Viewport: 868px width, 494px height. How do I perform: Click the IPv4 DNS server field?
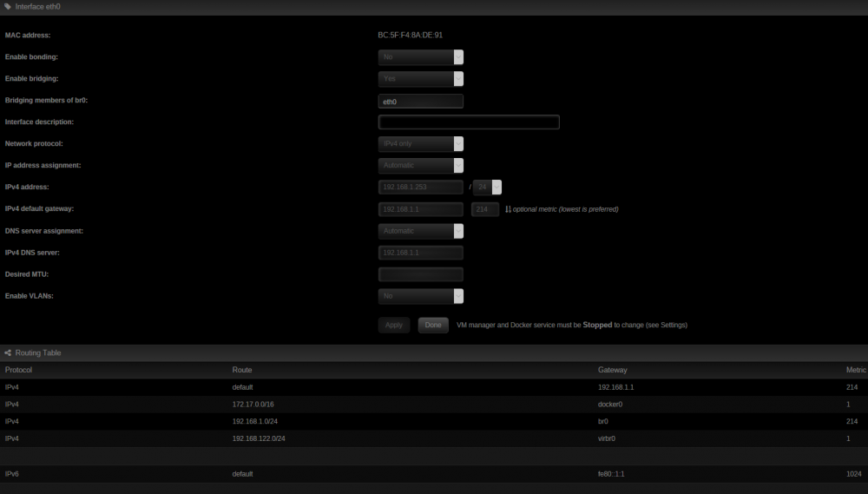[x=421, y=253]
